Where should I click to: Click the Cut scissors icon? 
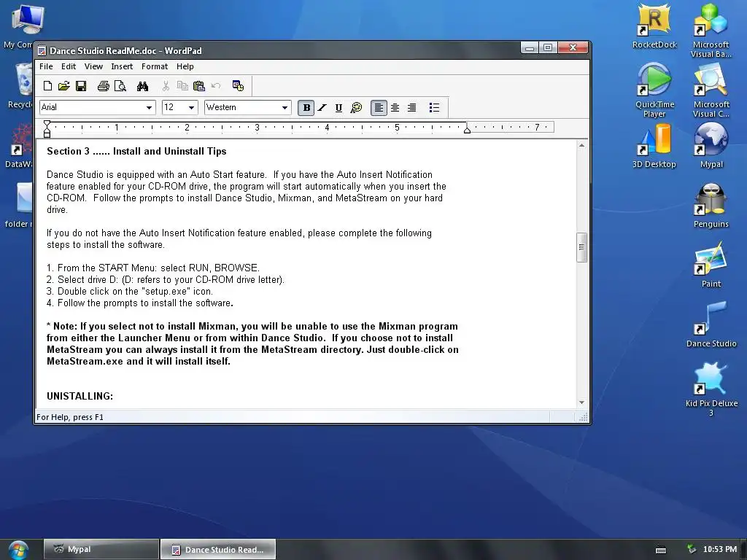[x=166, y=86]
